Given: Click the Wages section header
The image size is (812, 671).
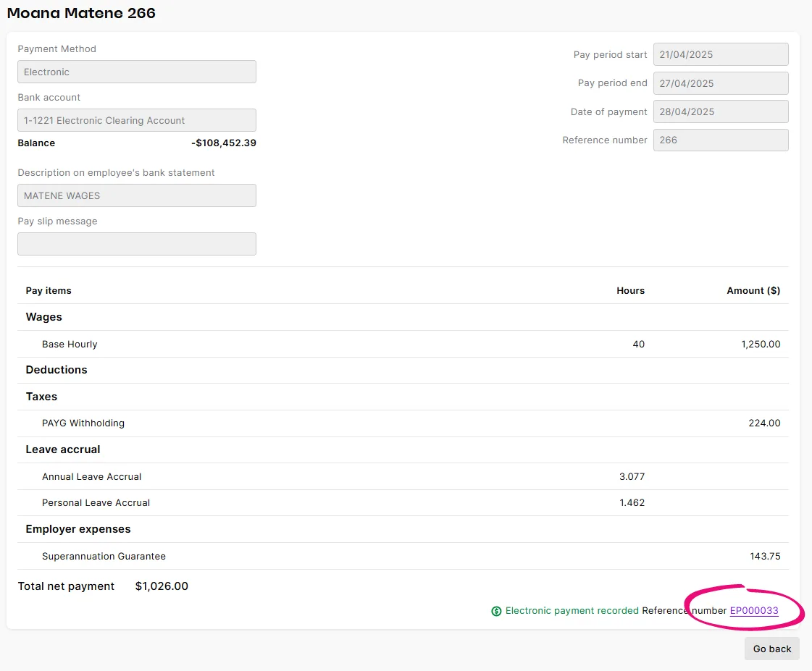Looking at the screenshot, I should (43, 317).
